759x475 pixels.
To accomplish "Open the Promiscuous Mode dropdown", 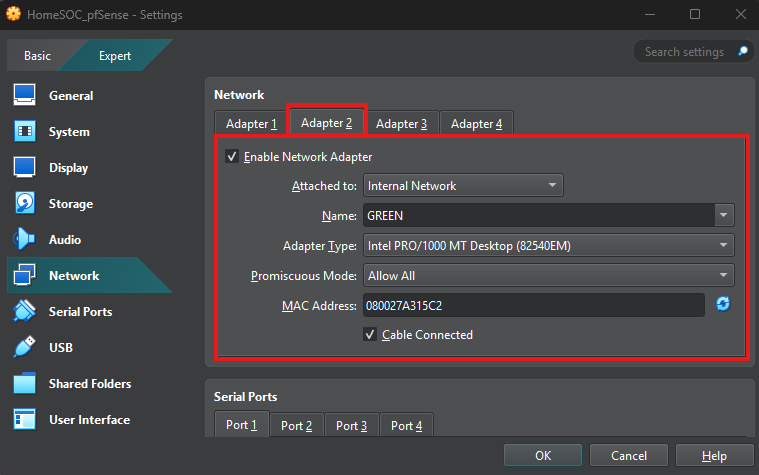I will [x=548, y=275].
